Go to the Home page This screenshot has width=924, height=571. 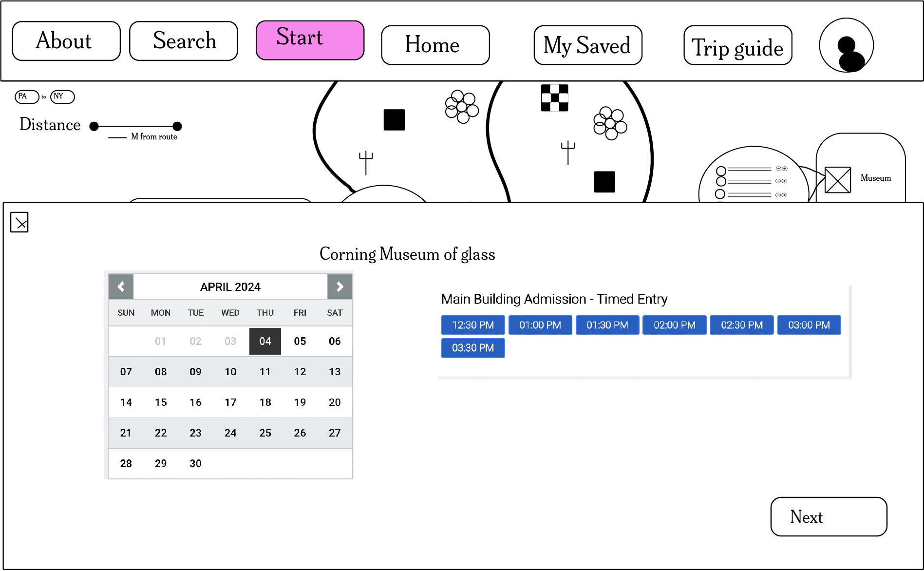click(x=435, y=45)
